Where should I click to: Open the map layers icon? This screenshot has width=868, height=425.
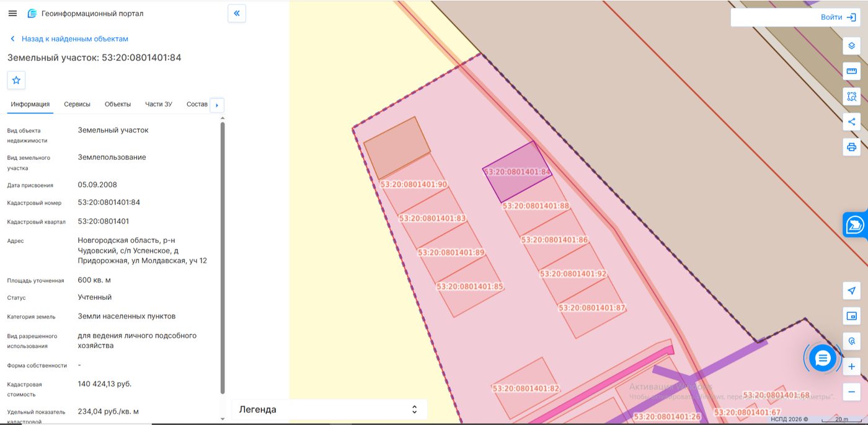852,46
